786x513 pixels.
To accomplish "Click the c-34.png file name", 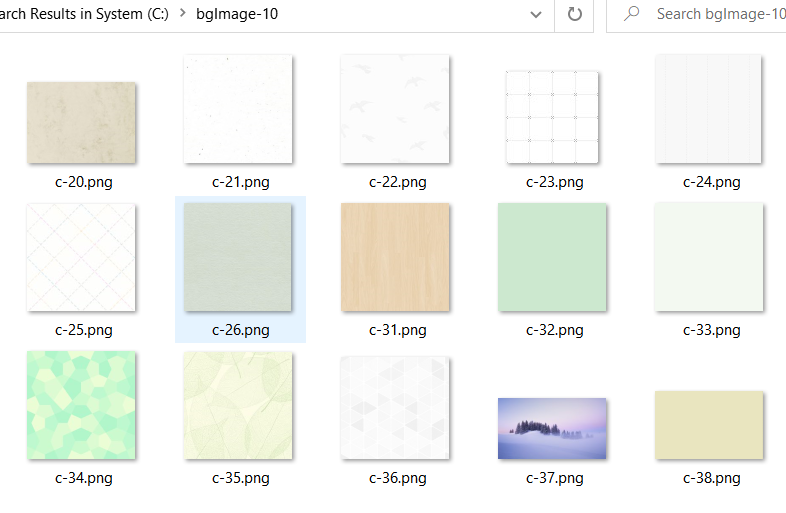I will point(84,478).
